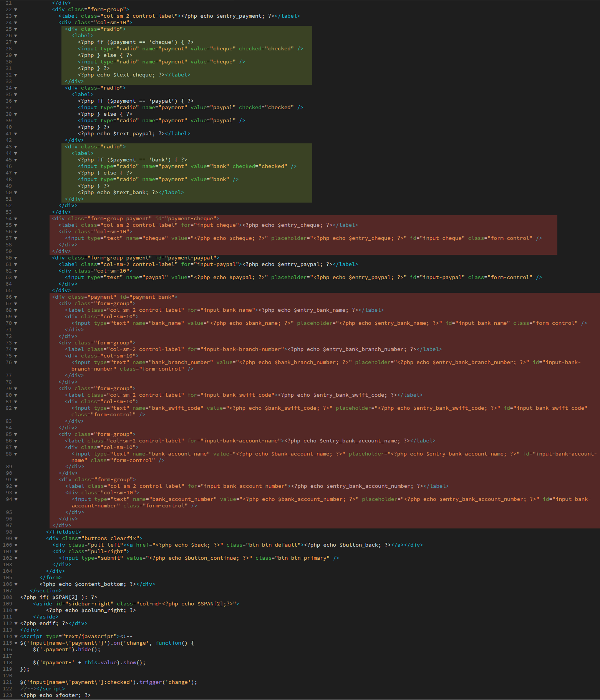The width and height of the screenshot is (600, 700).
Task: Collapse the script block at line 114
Action: click(16, 637)
